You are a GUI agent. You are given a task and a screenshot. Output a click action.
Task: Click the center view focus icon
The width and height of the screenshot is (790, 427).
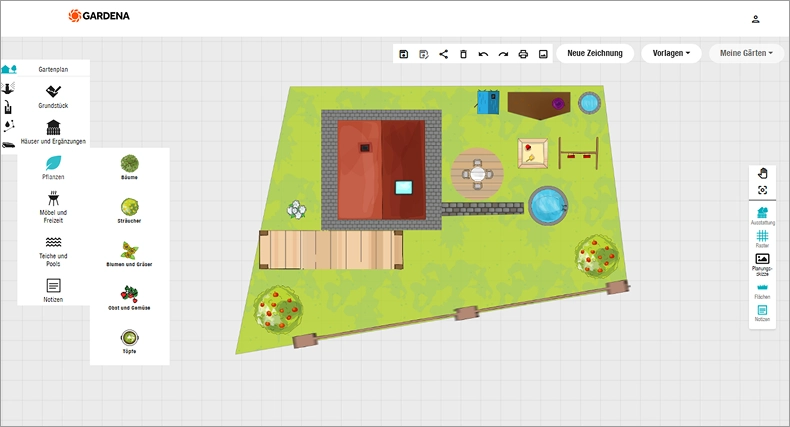762,190
